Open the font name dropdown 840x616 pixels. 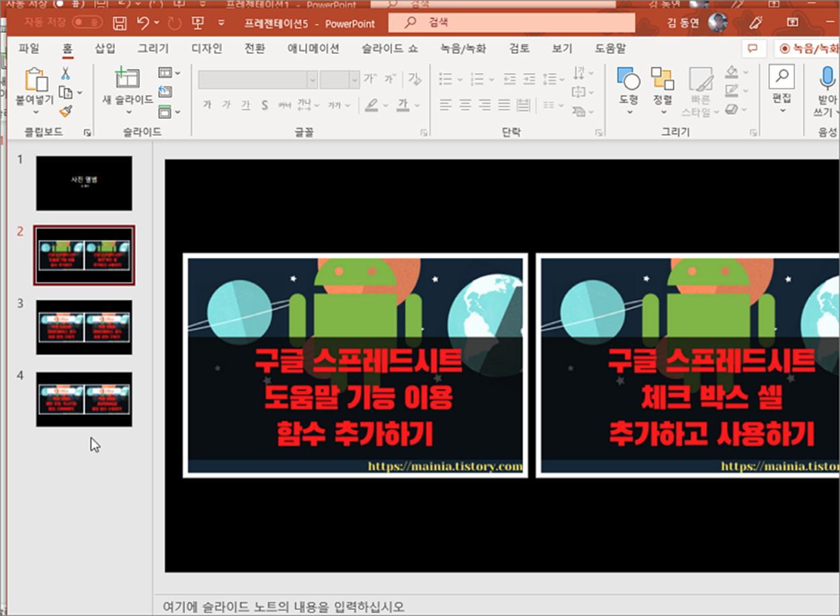coord(312,79)
